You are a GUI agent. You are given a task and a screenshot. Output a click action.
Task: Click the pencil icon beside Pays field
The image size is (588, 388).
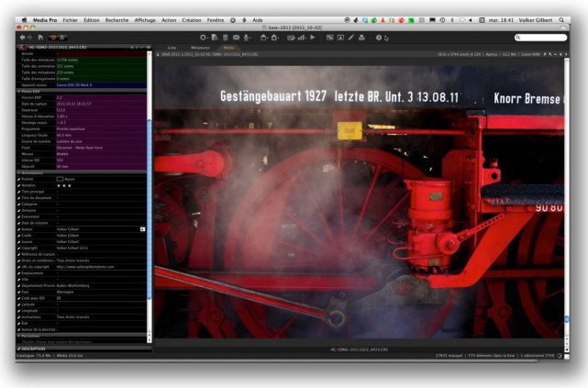click(x=18, y=292)
